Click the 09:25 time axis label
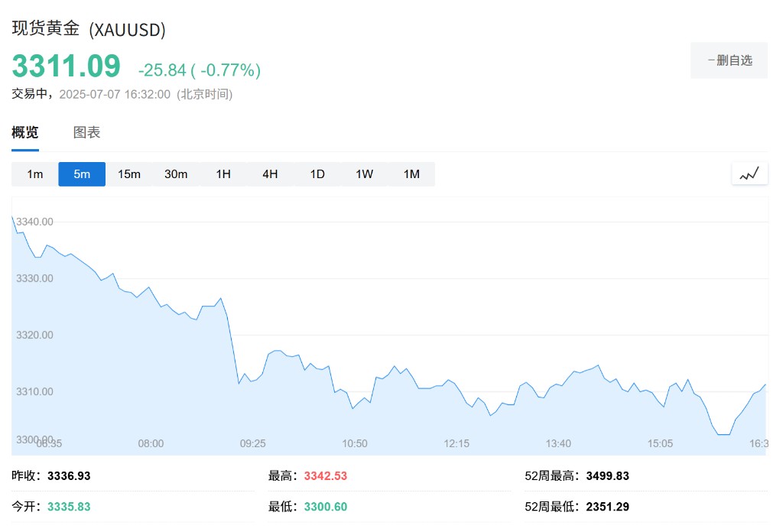This screenshot has height=532, width=783. (252, 443)
